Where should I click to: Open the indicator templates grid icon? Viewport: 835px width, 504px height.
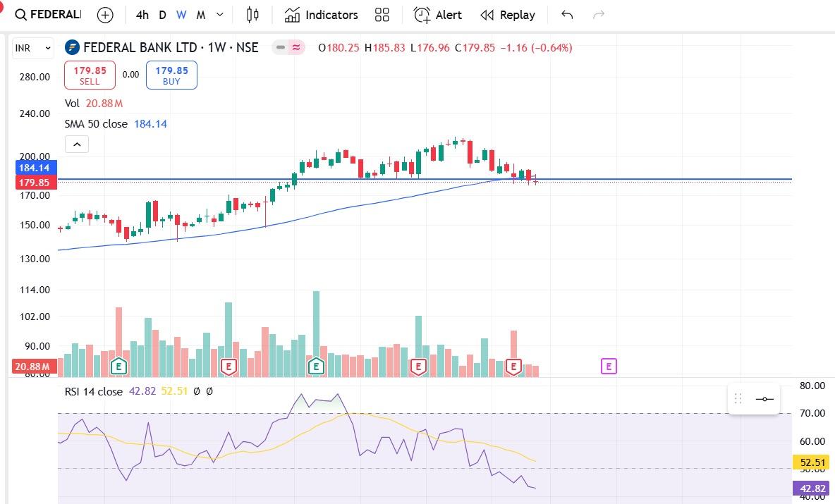382,15
